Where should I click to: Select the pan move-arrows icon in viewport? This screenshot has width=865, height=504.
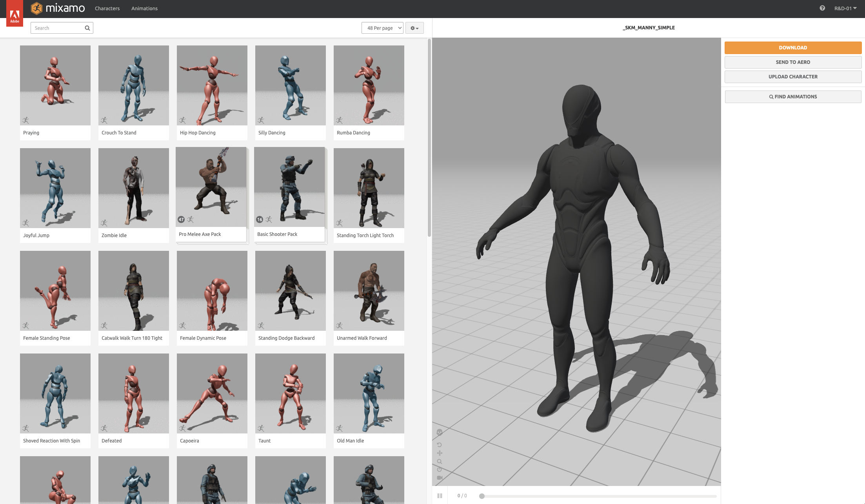tap(440, 453)
